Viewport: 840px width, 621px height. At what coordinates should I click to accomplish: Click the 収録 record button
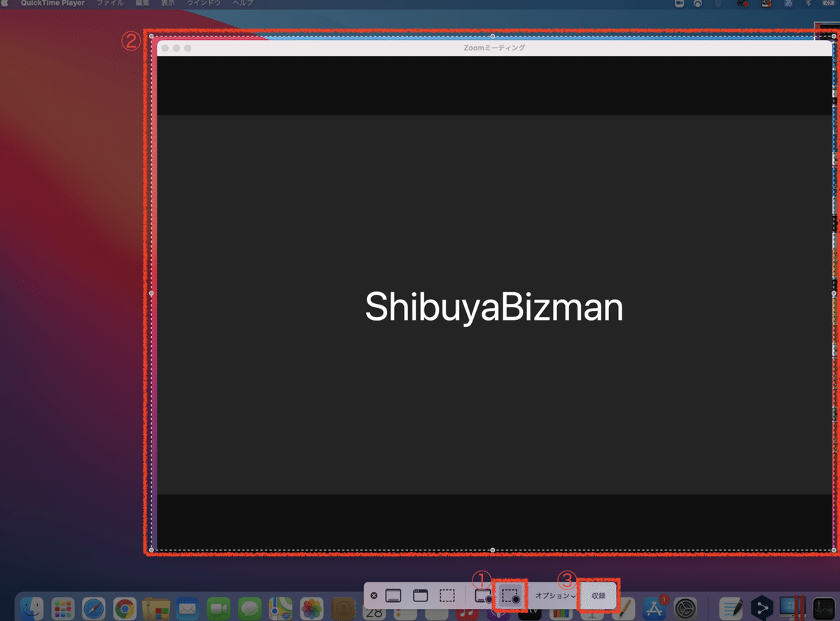[598, 596]
